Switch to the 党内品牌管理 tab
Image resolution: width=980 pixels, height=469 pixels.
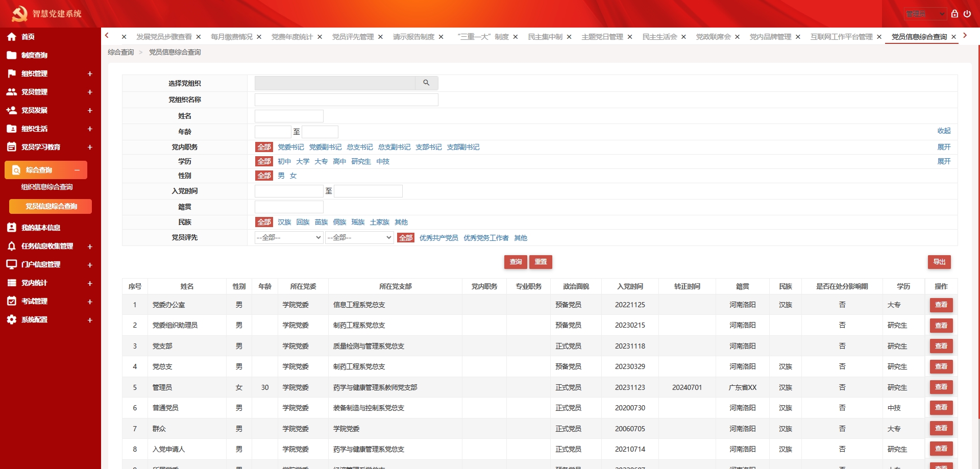(770, 37)
